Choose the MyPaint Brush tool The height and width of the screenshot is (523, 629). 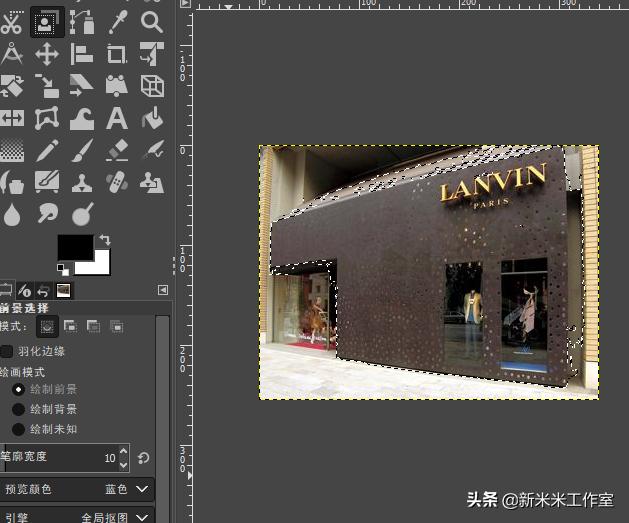pos(47,182)
